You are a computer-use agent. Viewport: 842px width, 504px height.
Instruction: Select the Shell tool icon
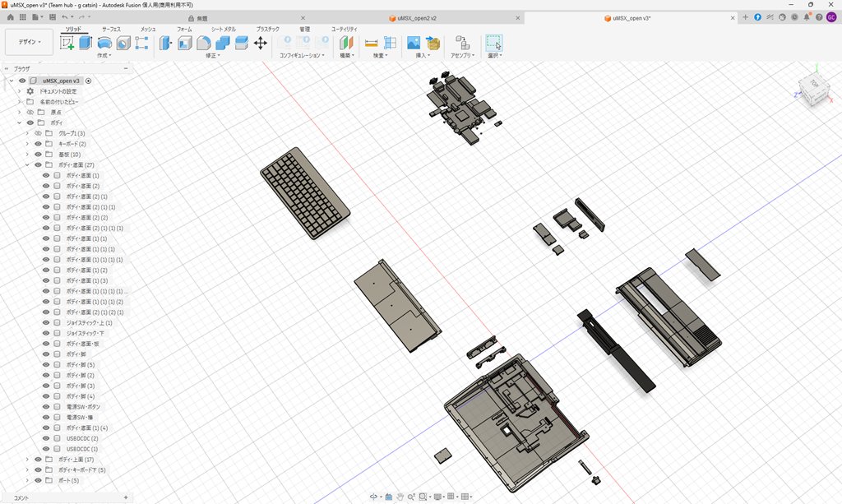(x=185, y=43)
